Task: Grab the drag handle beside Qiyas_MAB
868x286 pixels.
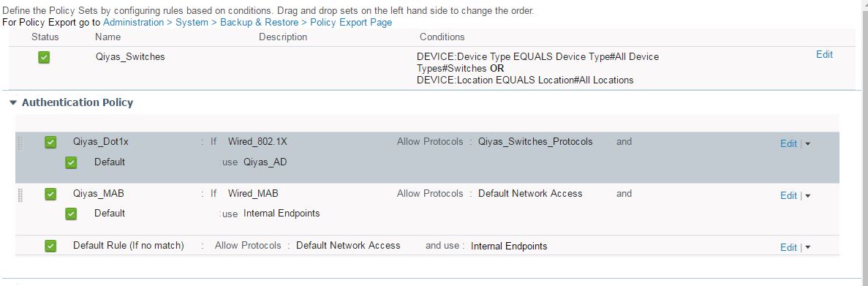Action: point(20,195)
